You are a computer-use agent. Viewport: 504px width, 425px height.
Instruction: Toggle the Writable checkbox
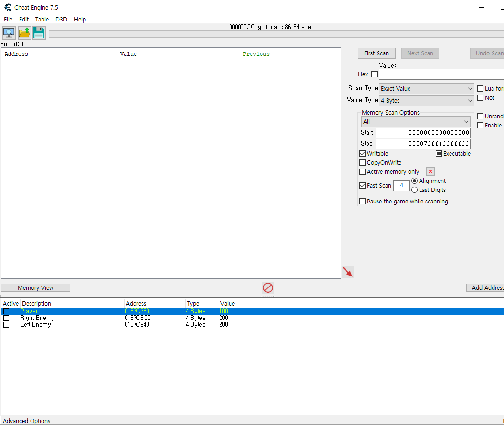coord(363,154)
